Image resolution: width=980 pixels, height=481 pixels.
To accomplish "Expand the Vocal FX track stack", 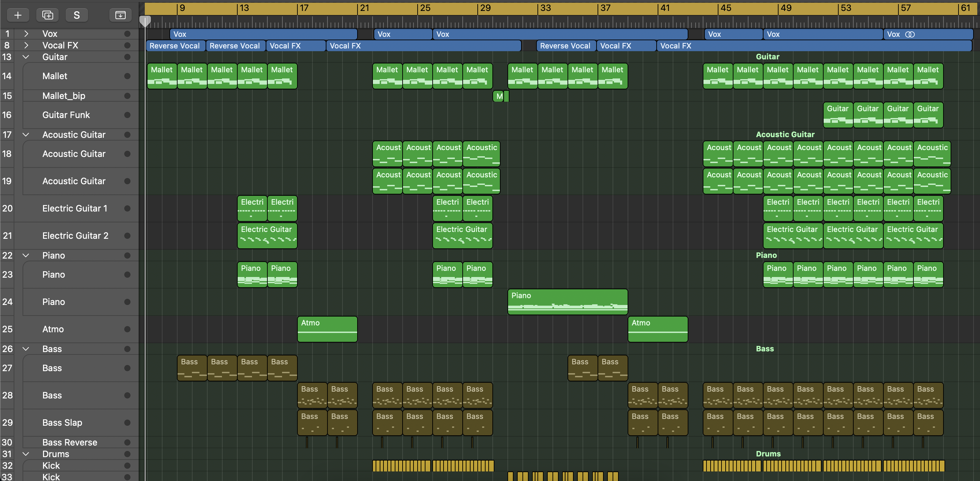I will point(26,45).
